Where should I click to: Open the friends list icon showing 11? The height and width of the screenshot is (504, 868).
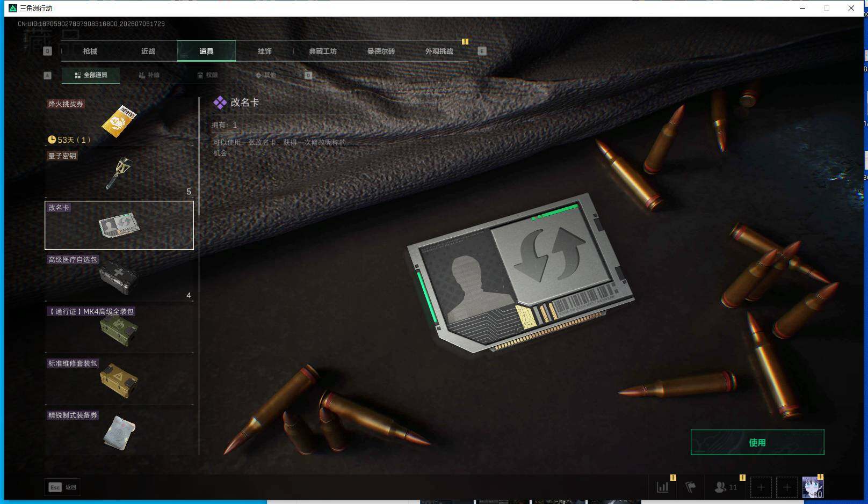726,487
